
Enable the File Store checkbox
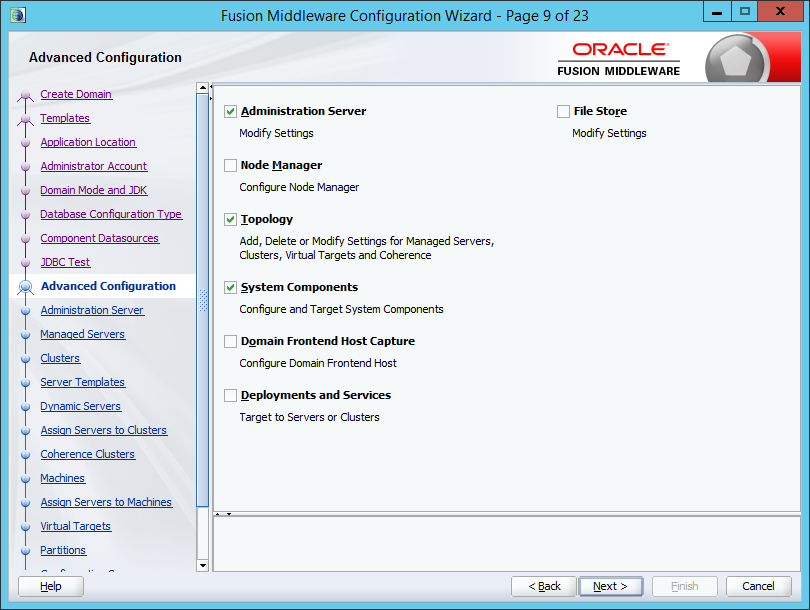563,112
